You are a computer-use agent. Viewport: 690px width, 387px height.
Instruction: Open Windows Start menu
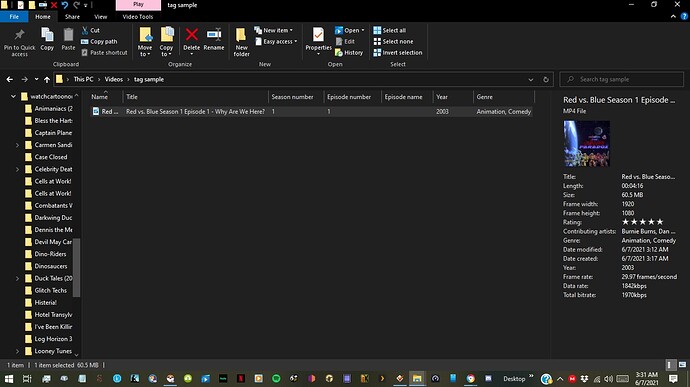click(x=9, y=379)
